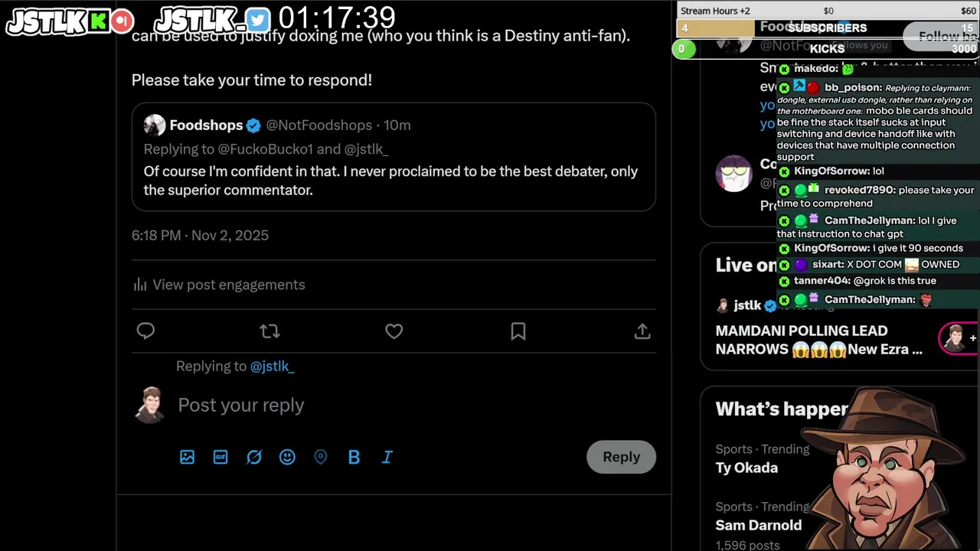Image resolution: width=980 pixels, height=551 pixels.
Task: Click revoked7890 chat message
Action: pos(876,197)
